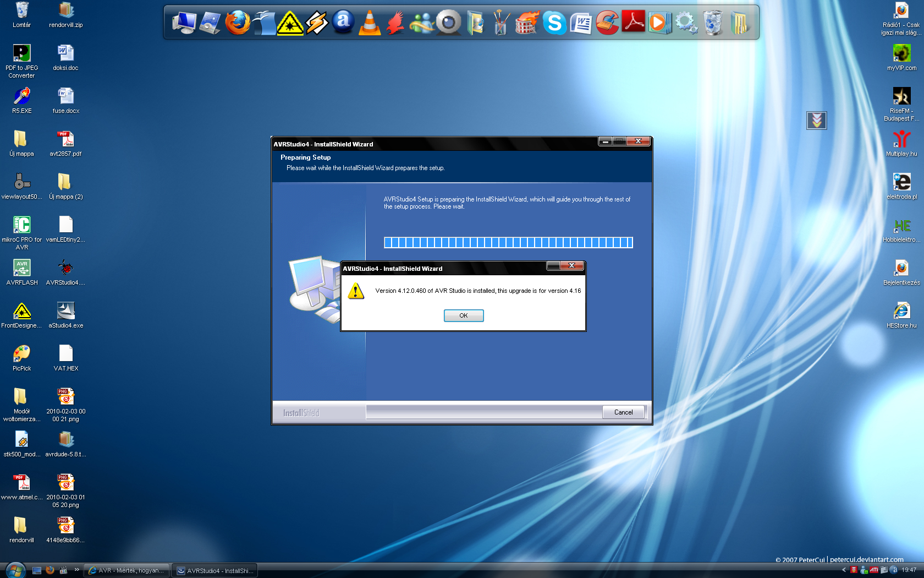Screen dimensions: 924x578
Task: Select the avt2857.pdf desktop file
Action: click(x=66, y=144)
